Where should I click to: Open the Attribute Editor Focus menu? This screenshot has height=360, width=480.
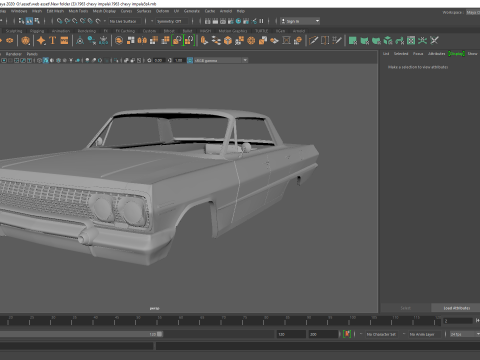coord(418,54)
